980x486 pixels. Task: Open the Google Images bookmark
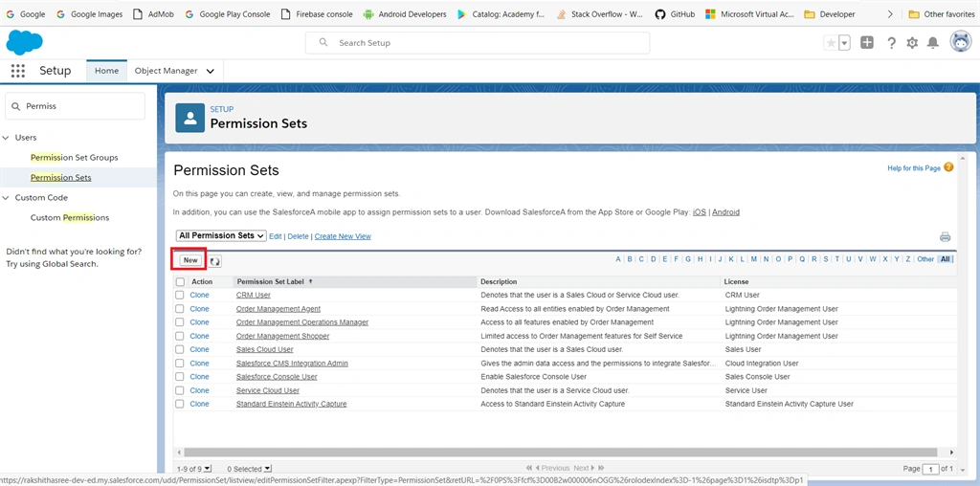point(89,13)
